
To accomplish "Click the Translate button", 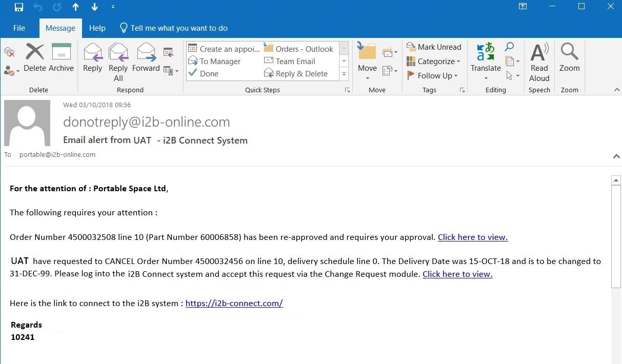I will tap(486, 62).
